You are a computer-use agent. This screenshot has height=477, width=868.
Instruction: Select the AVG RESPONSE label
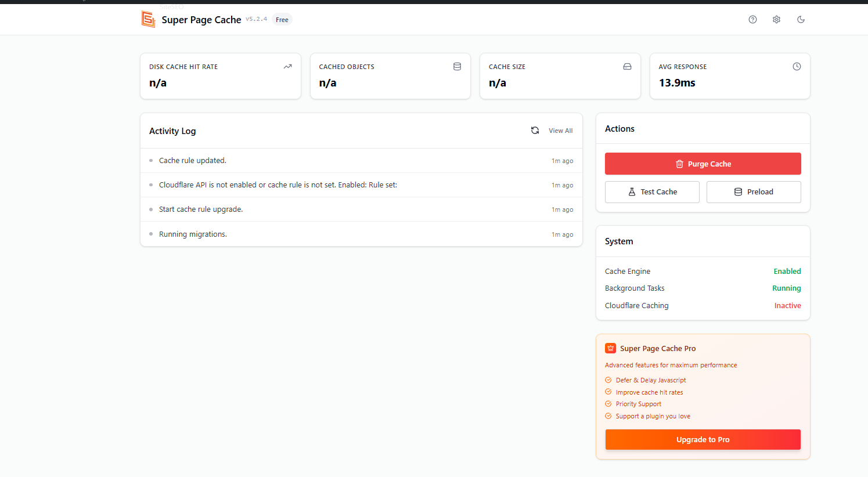point(683,67)
